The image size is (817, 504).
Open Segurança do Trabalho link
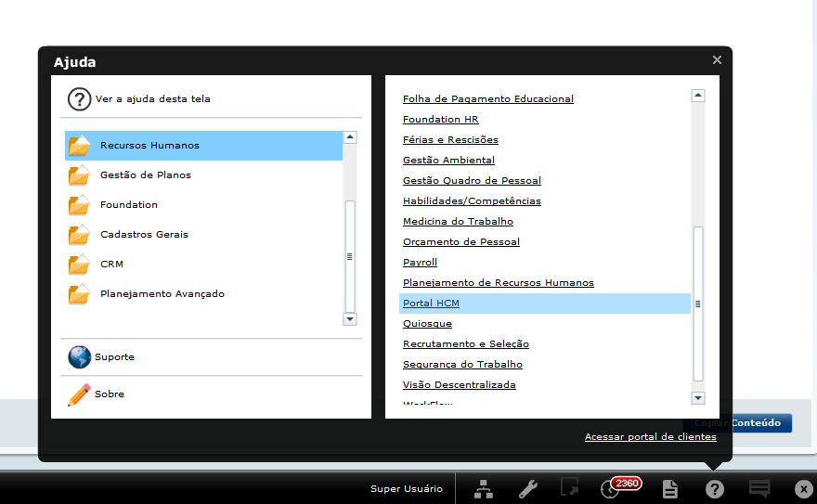point(462,365)
